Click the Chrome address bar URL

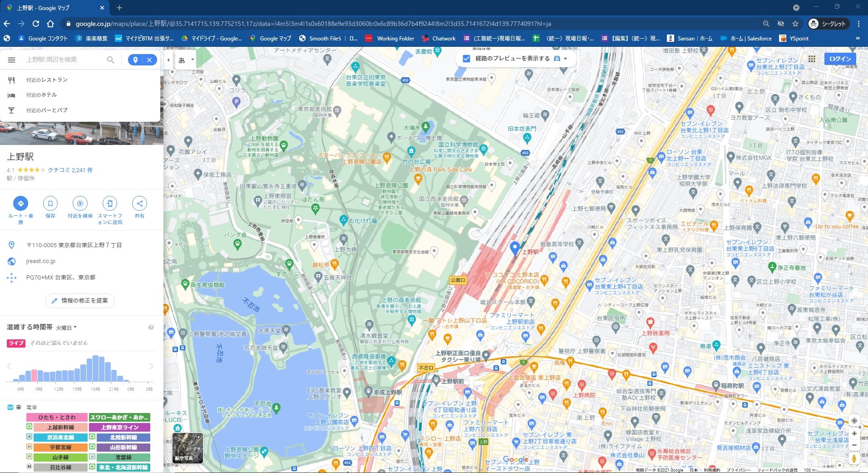pyautogui.click(x=313, y=24)
